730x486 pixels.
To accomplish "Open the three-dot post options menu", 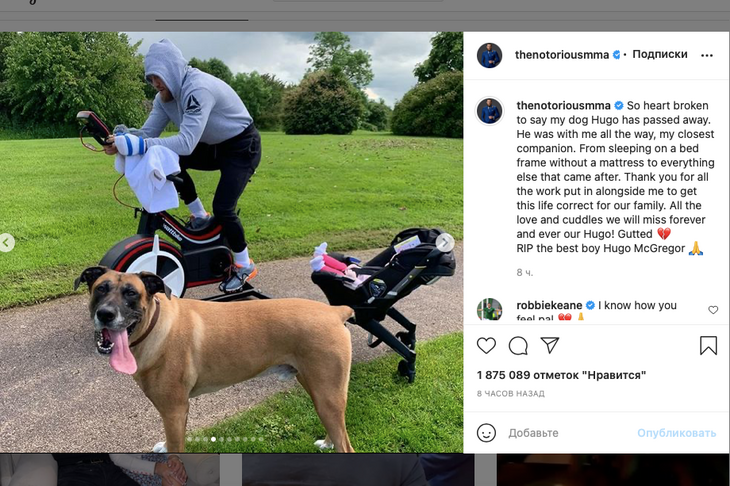I will (707, 55).
